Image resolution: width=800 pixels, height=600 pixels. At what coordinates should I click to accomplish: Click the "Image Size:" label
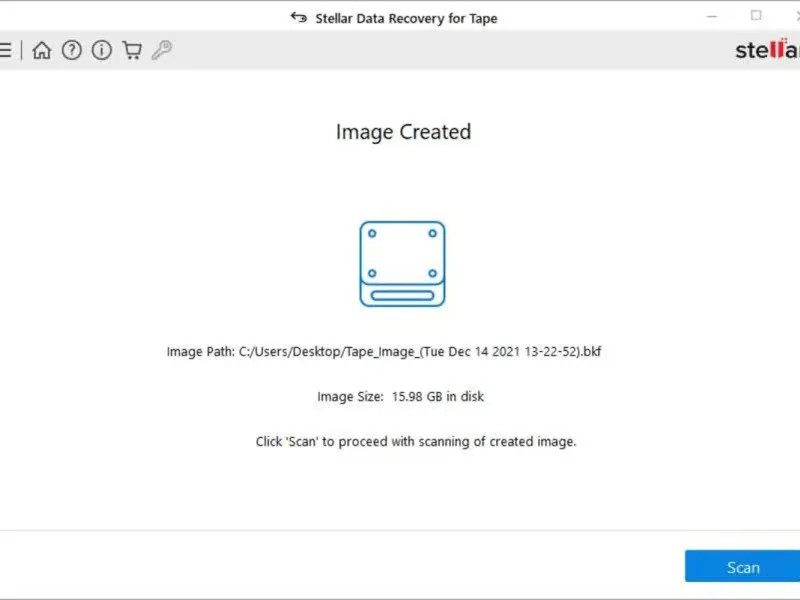[350, 397]
